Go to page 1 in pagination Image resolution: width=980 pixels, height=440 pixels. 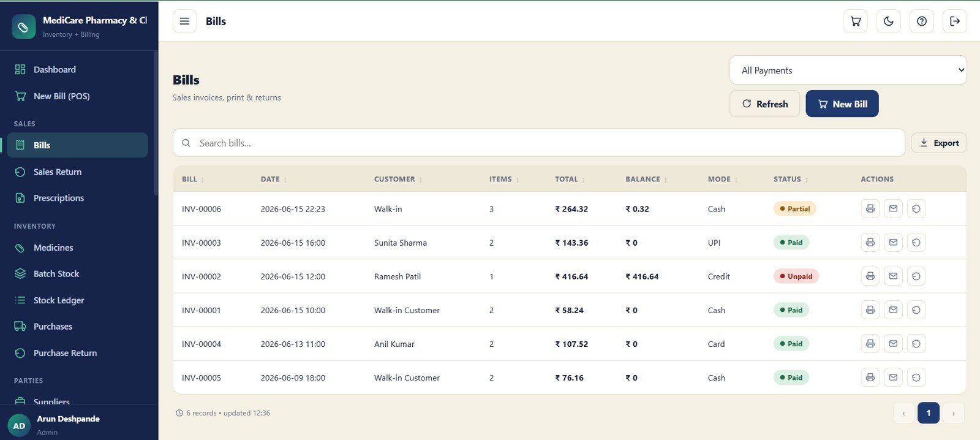pyautogui.click(x=929, y=413)
